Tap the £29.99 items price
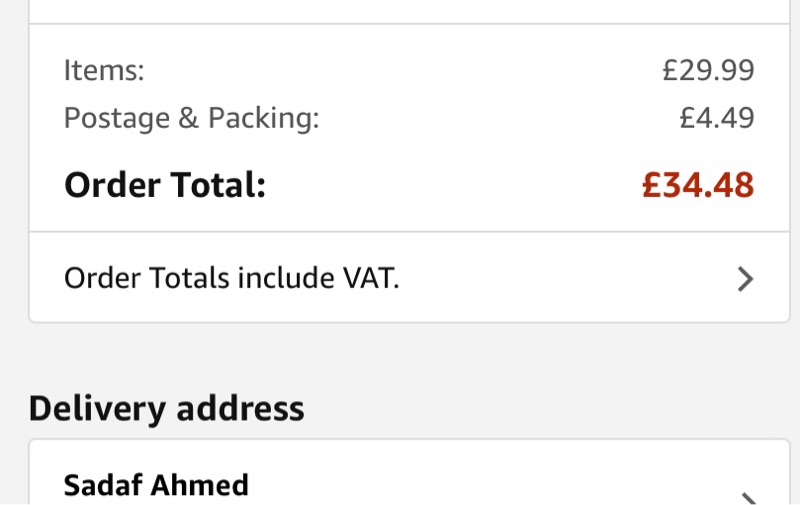 pos(708,71)
